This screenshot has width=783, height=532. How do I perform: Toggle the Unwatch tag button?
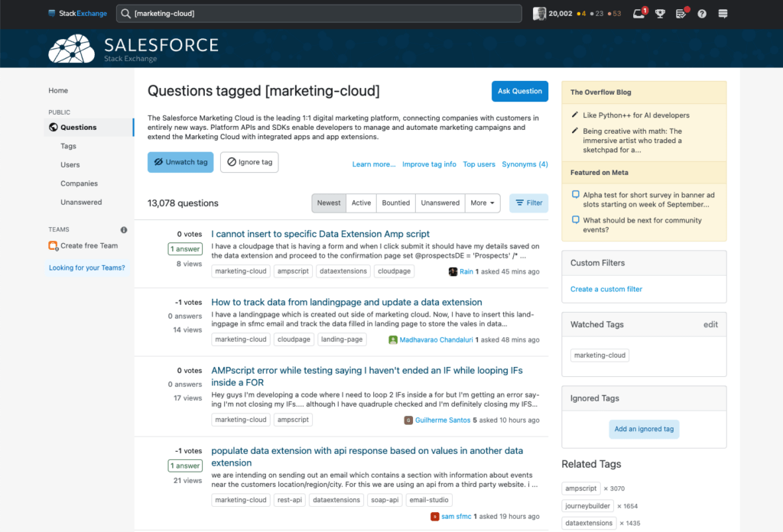pyautogui.click(x=180, y=162)
